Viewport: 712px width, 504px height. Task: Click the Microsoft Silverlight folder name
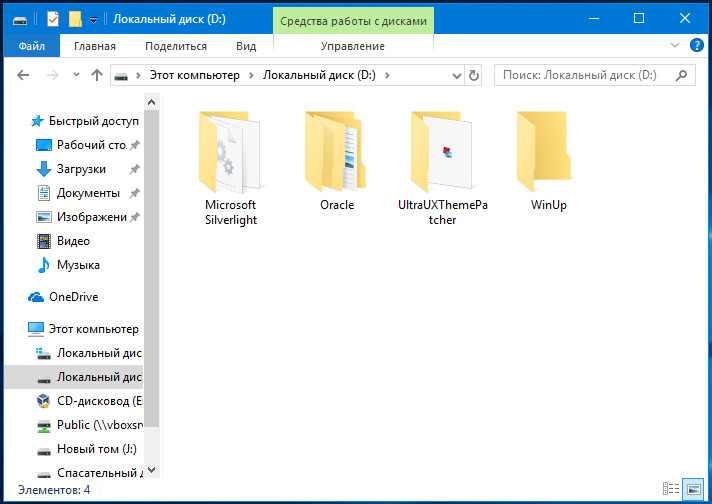point(230,212)
